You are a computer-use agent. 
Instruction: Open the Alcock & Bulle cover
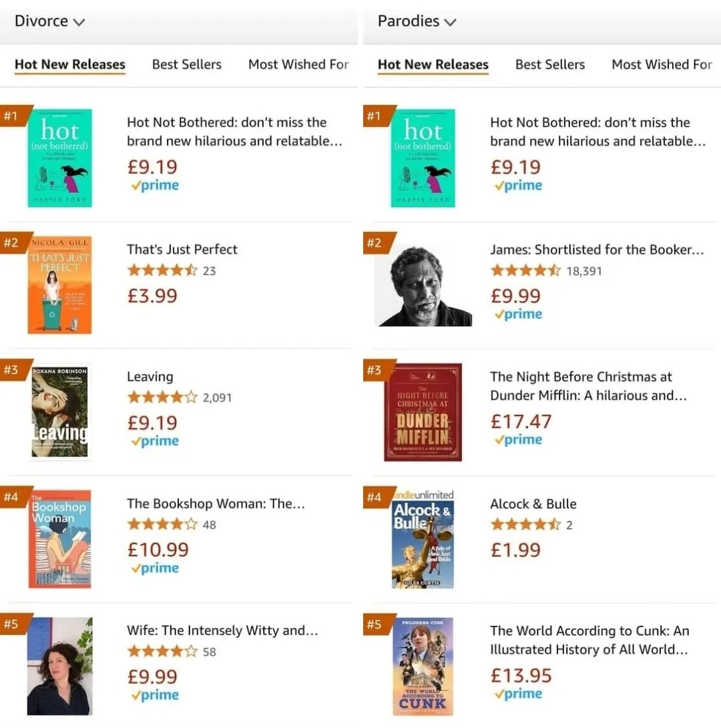423,539
